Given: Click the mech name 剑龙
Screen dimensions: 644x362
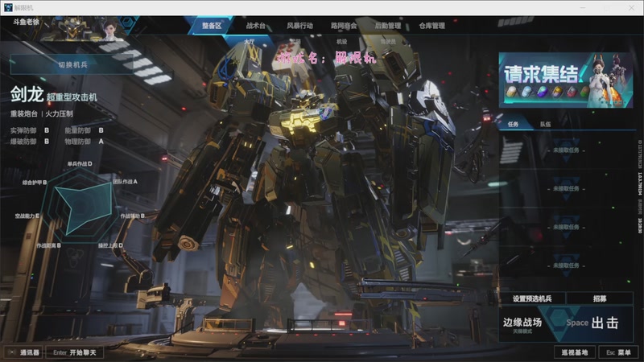Looking at the screenshot, I should pos(27,94).
